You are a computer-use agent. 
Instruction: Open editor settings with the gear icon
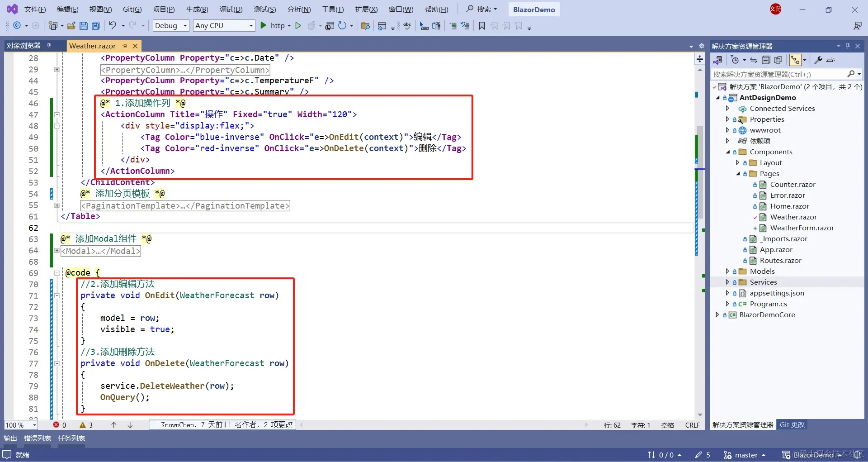[x=702, y=46]
